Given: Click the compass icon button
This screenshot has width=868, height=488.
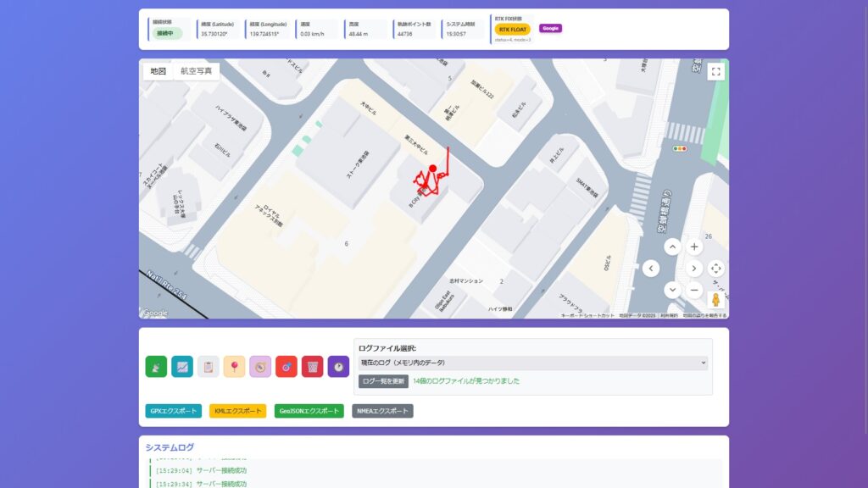Looking at the screenshot, I should pyautogui.click(x=260, y=366).
